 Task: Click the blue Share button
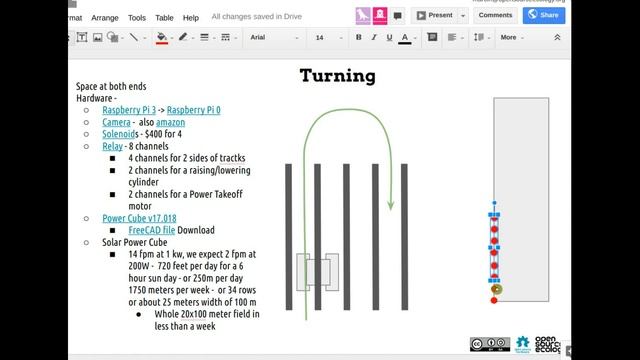point(544,15)
